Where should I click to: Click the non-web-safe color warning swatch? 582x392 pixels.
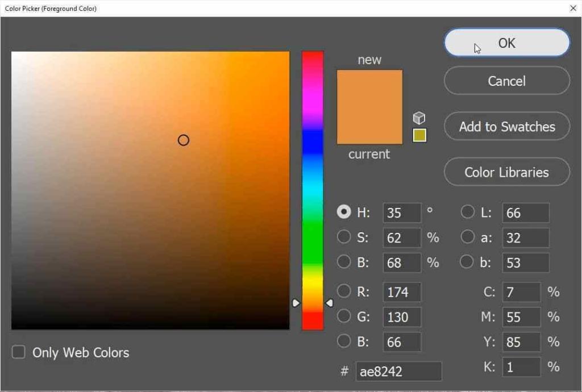coord(419,135)
